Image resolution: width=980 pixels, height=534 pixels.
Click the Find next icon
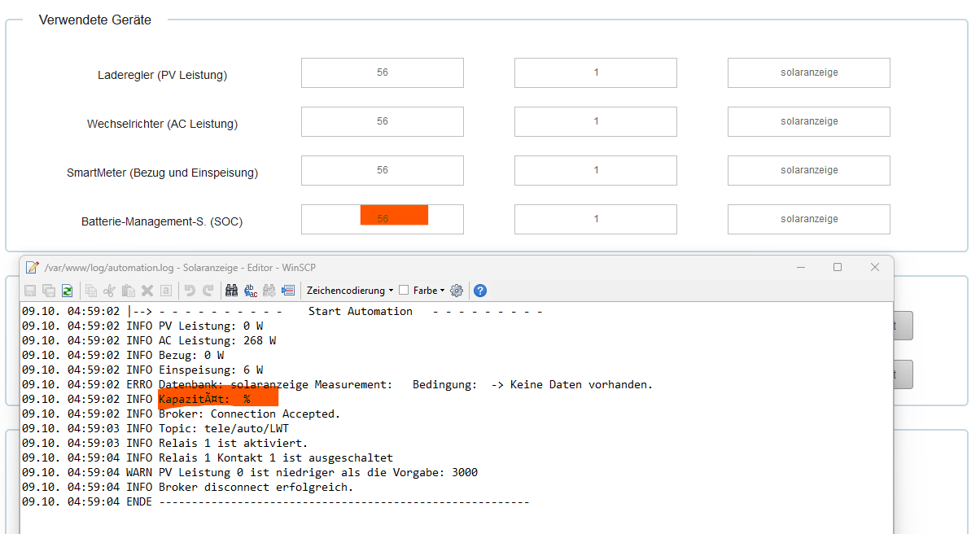coord(269,291)
